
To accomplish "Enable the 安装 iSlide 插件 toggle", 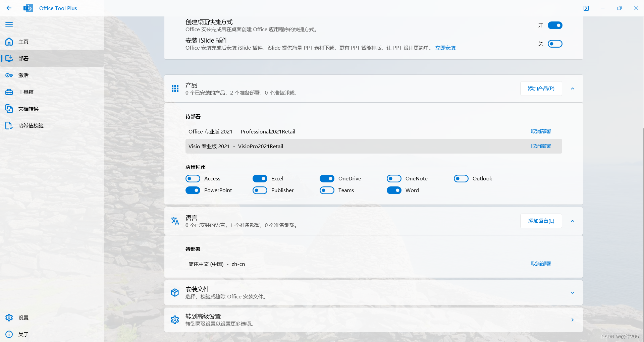I will (x=555, y=44).
